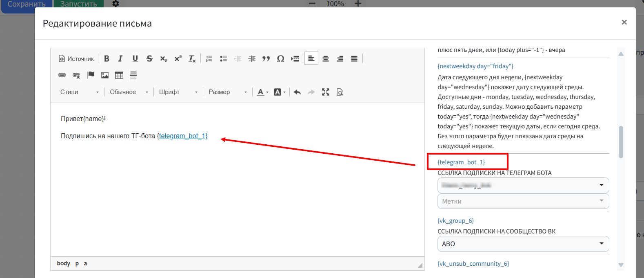Insert bulleted list
The height and width of the screenshot is (278, 644).
point(223,58)
